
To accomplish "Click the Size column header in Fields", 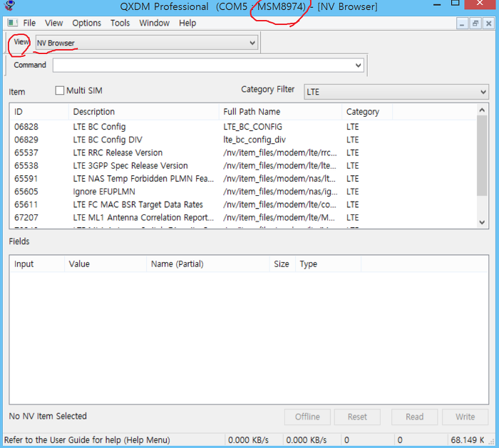I will (x=282, y=264).
